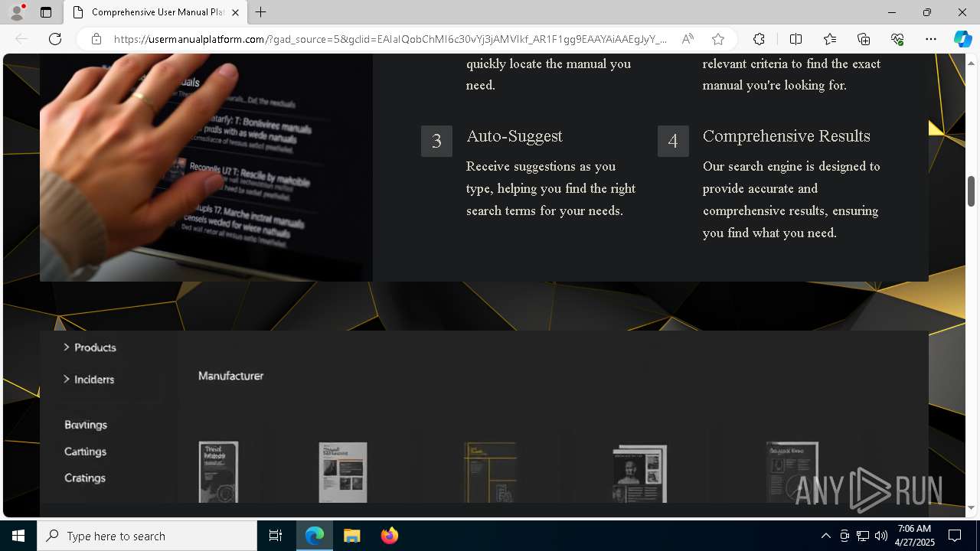Select Carttings in the sidebar
The image size is (980, 551).
tap(85, 452)
